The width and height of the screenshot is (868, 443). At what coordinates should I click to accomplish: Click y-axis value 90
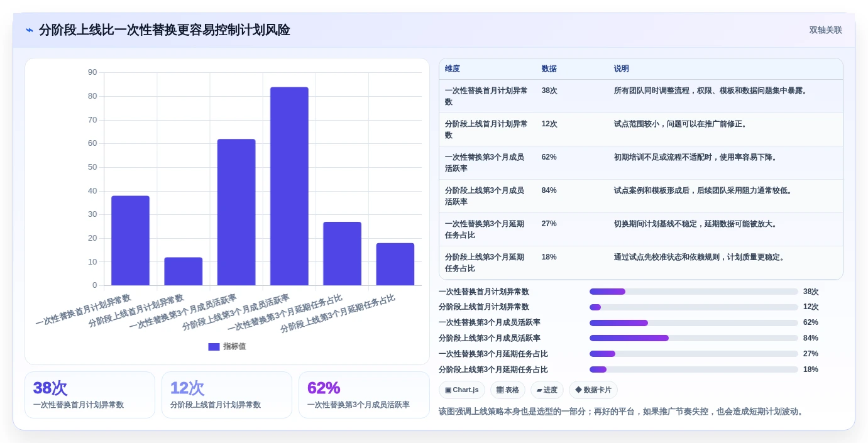tap(92, 72)
